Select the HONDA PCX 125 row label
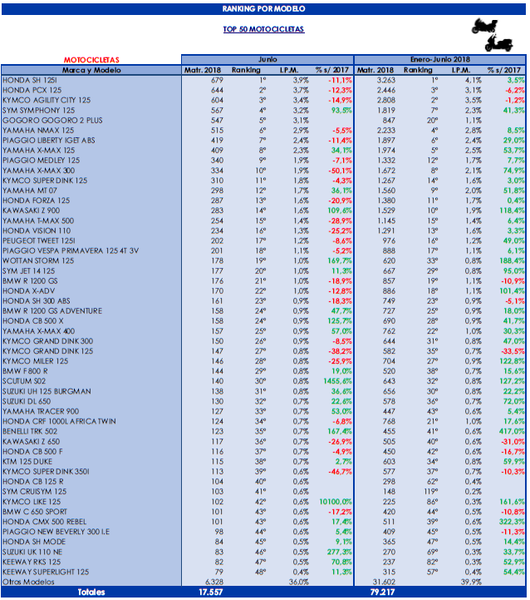The width and height of the screenshot is (530, 600). pyautogui.click(x=32, y=90)
